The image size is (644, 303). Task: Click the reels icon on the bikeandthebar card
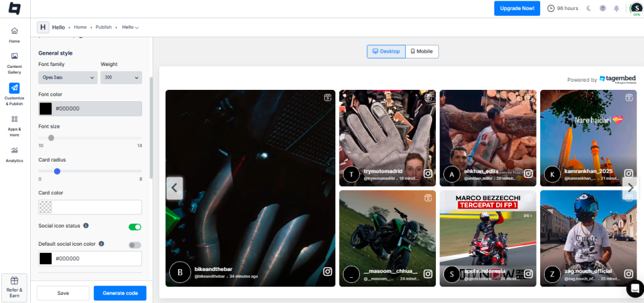click(327, 97)
